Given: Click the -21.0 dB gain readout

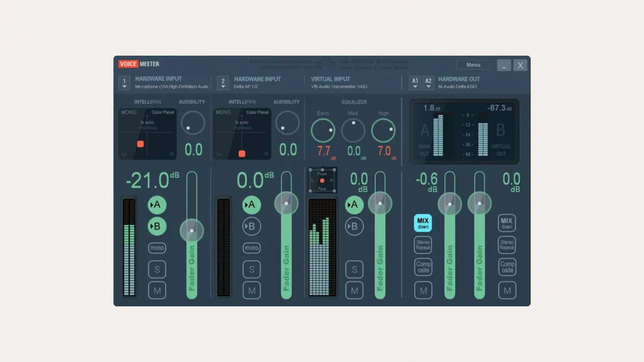Looking at the screenshot, I should (x=152, y=180).
